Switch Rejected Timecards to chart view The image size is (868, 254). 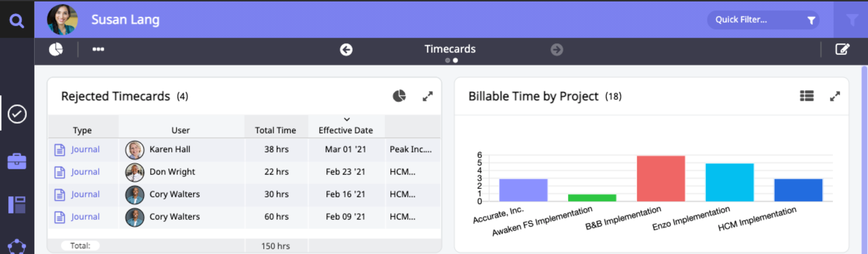pyautogui.click(x=399, y=96)
